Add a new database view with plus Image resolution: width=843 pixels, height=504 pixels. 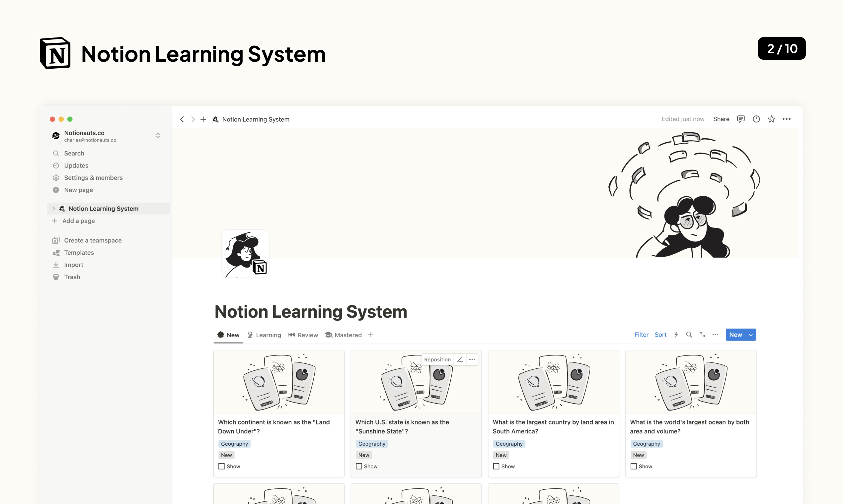coord(370,335)
